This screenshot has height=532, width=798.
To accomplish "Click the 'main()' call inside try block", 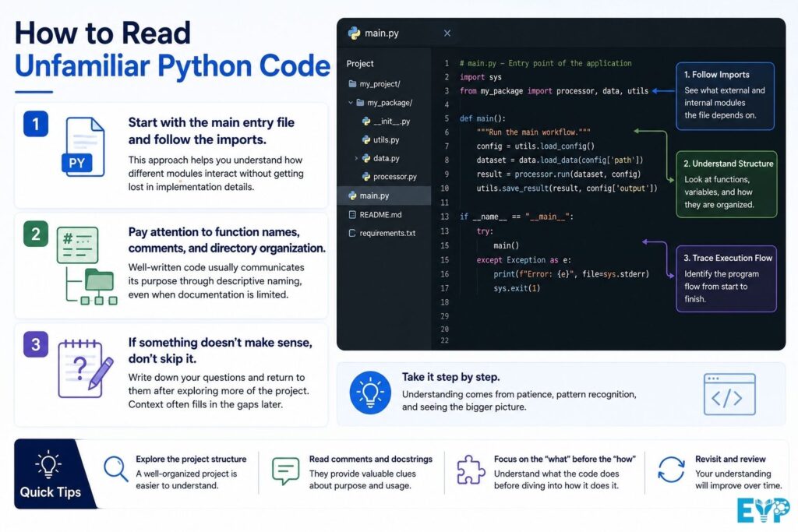I will tap(506, 245).
